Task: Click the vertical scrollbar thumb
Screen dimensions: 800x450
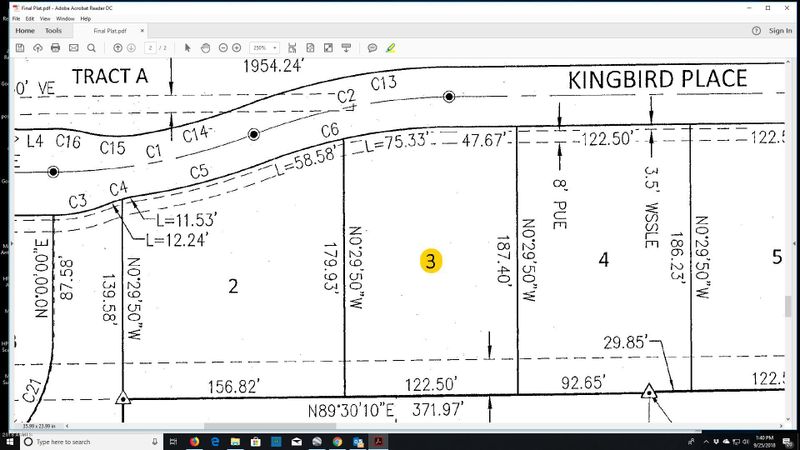Action: click(789, 306)
